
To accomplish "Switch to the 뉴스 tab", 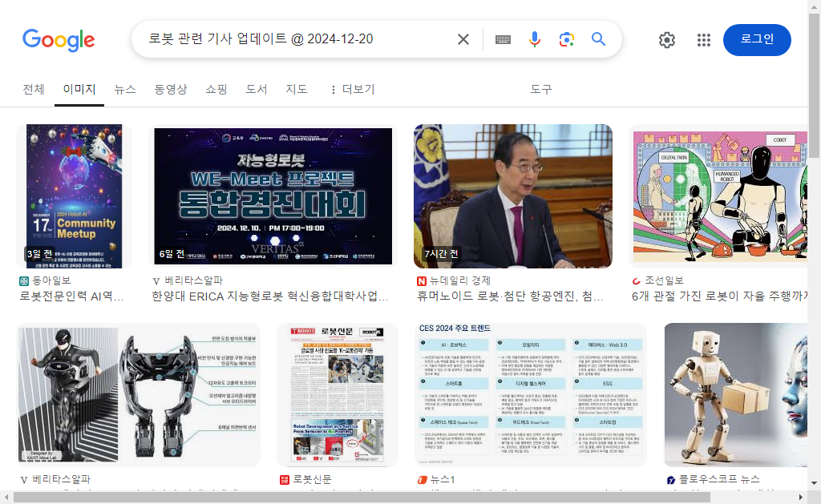I will (125, 90).
